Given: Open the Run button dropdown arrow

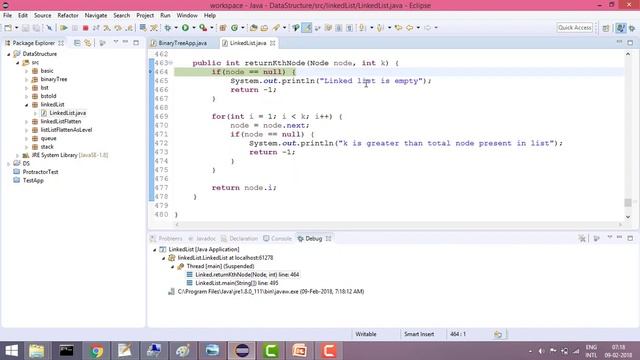Looking at the screenshot, I should [194, 28].
